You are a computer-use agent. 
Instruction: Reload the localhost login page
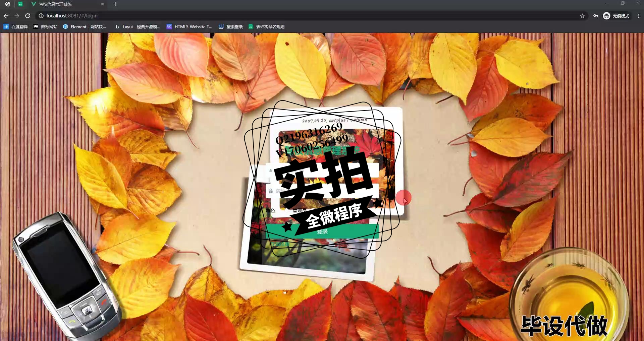(28, 16)
